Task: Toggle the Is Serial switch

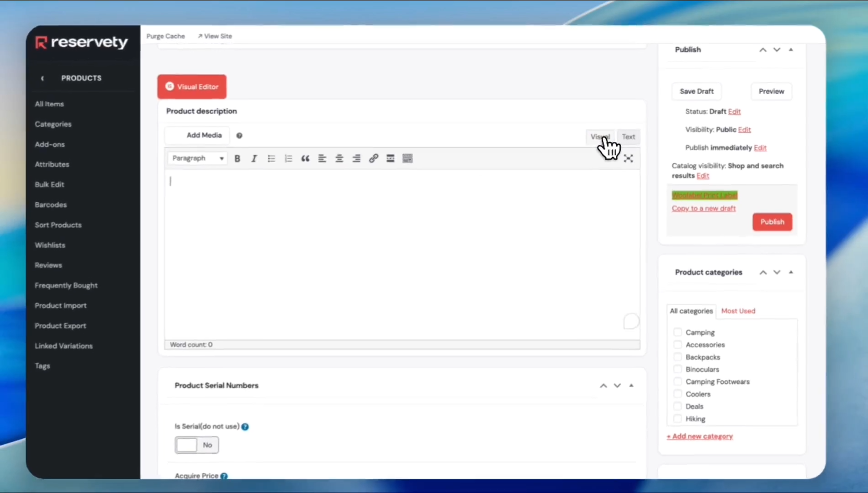Action: pos(196,445)
